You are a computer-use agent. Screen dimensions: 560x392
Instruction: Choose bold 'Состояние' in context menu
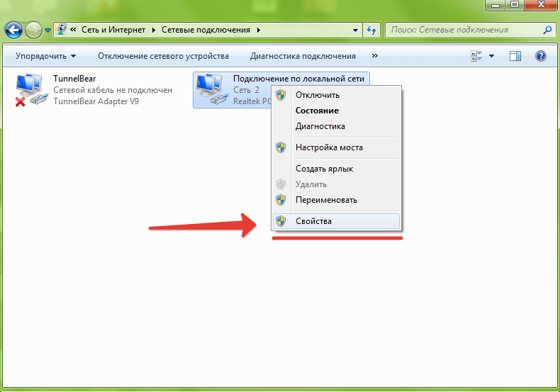click(336, 111)
